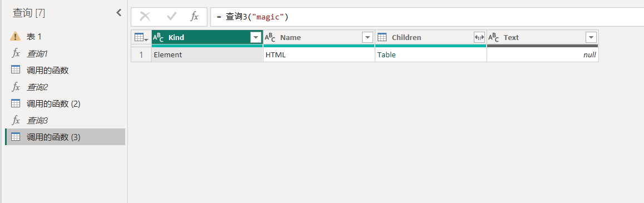The height and width of the screenshot is (203, 644).
Task: Click the table icon of 调用的函数
Action: (16, 70)
